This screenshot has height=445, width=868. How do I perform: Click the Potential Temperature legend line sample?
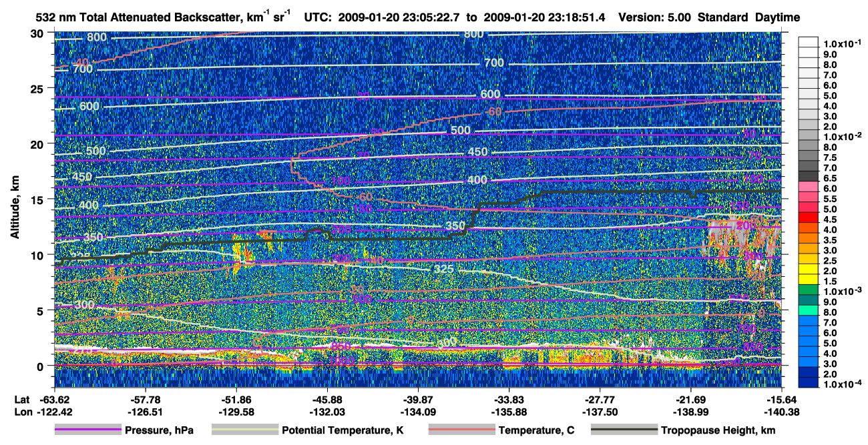pos(244,430)
